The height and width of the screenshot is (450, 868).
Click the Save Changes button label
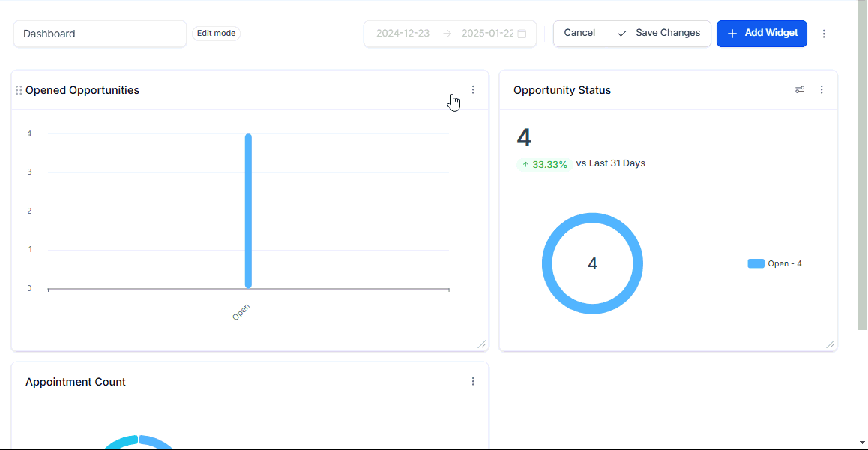(668, 33)
